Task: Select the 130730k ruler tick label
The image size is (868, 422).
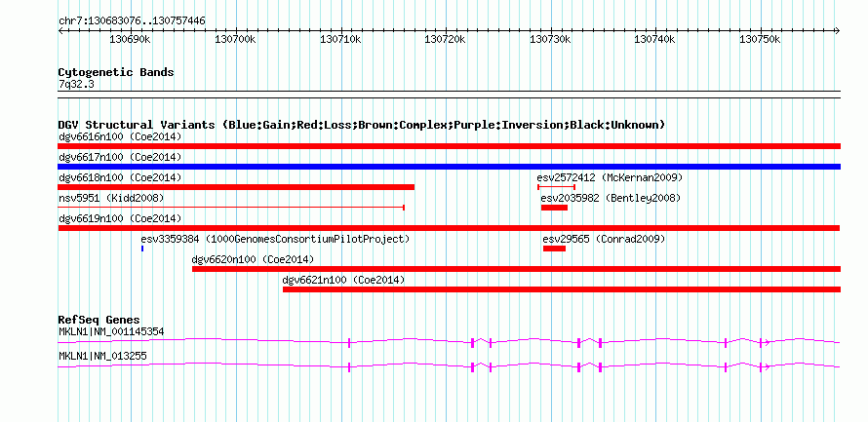Action: 550,40
